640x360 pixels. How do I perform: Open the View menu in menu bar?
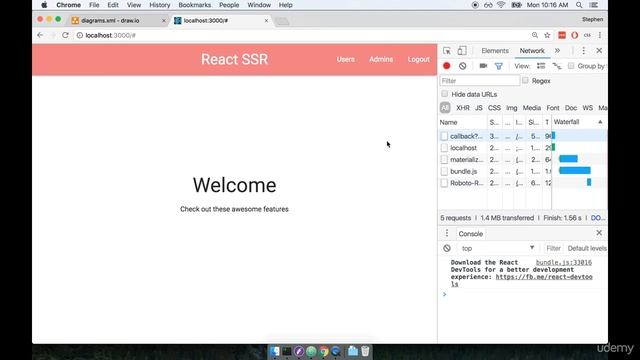[133, 5]
